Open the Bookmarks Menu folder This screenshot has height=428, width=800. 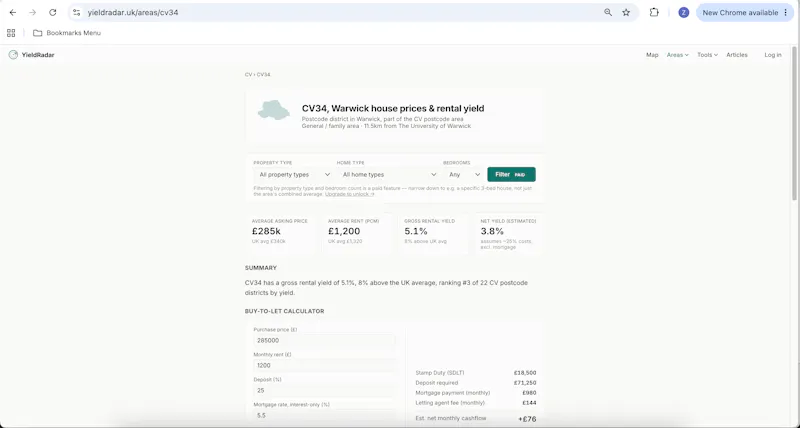coord(67,33)
